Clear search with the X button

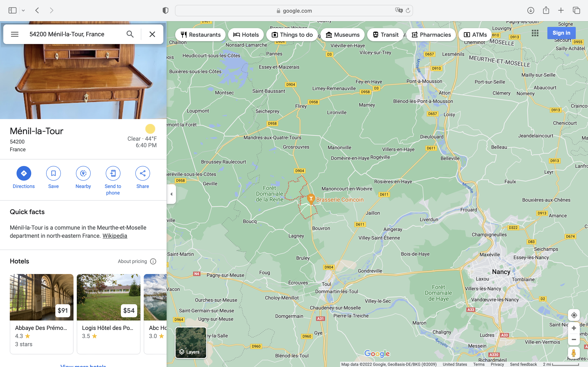pos(152,34)
